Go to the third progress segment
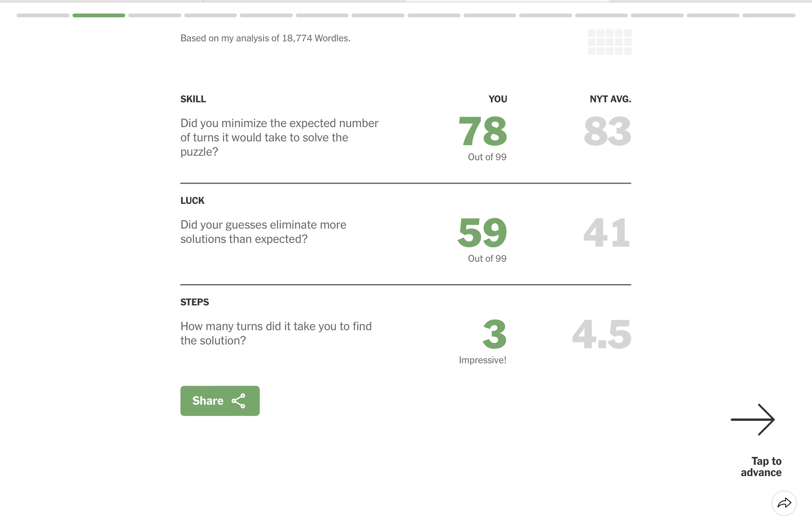The image size is (812, 531). click(x=155, y=15)
